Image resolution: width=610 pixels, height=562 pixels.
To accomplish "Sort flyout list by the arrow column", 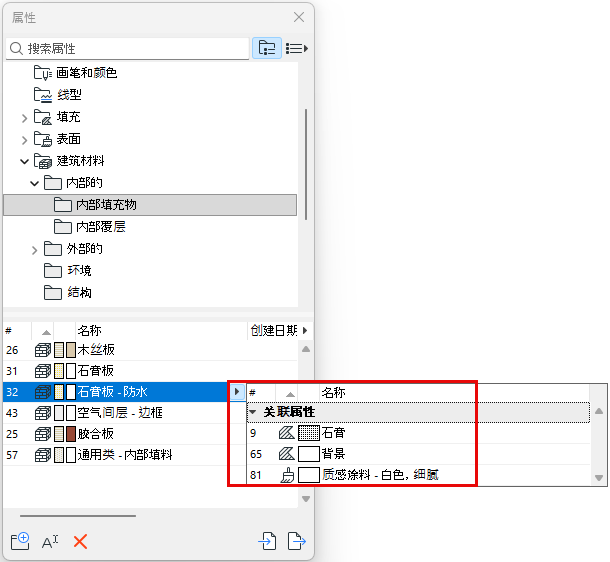I will (290, 394).
